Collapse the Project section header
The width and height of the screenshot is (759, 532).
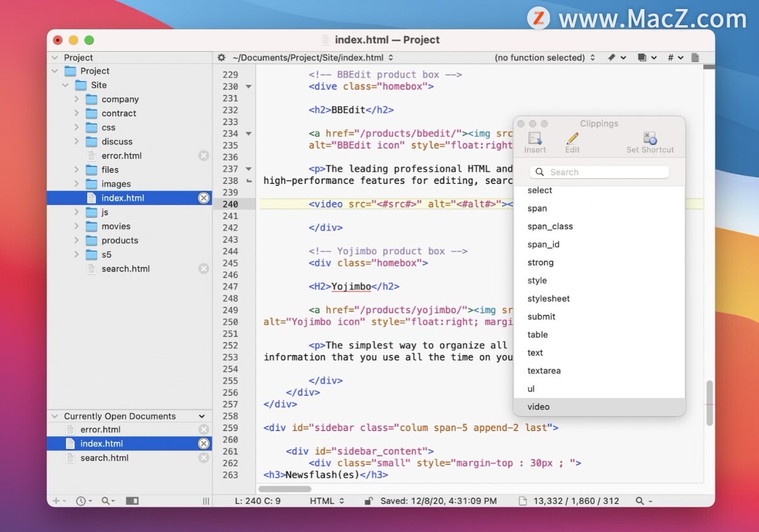pos(54,58)
